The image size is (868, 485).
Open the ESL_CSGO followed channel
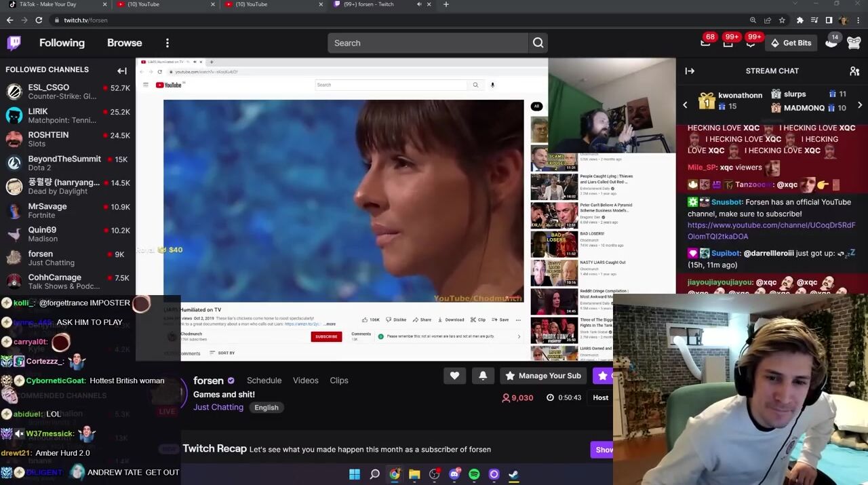[x=68, y=92]
